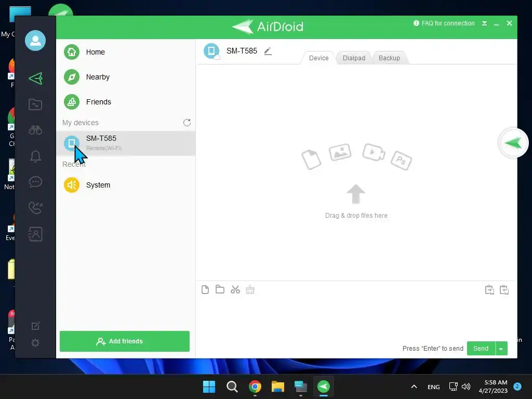532x399 pixels.
Task: Open the profile avatar in sidebar
Action: [35, 41]
